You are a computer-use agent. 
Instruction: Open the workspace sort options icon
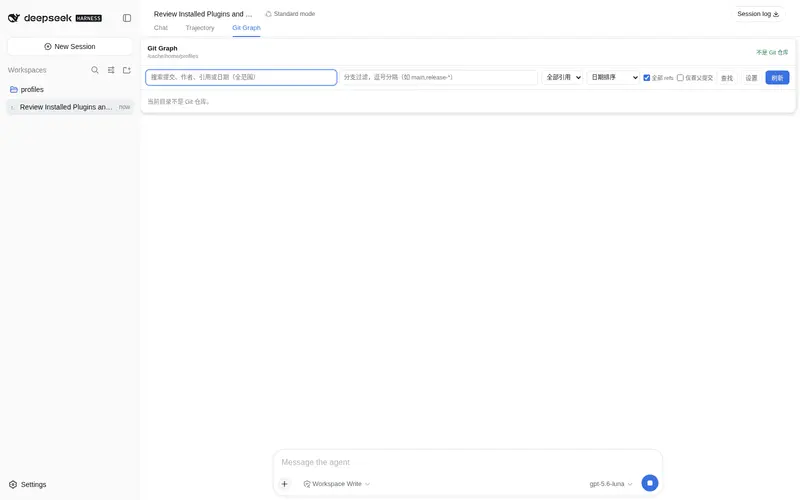111,70
